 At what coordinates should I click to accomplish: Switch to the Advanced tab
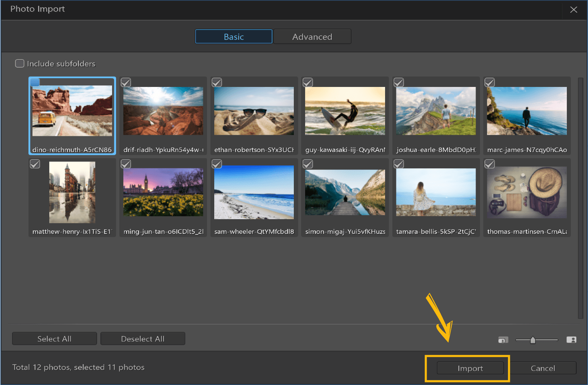312,37
